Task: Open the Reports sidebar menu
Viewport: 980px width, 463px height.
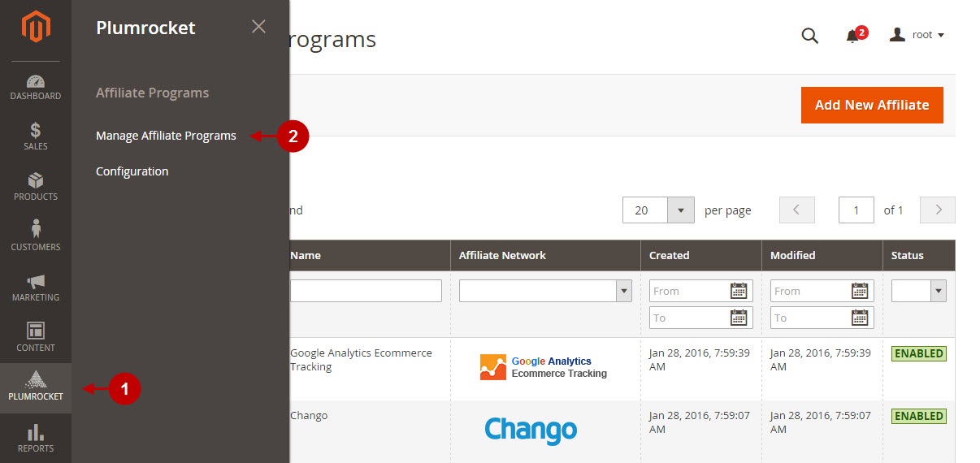Action: 36,439
